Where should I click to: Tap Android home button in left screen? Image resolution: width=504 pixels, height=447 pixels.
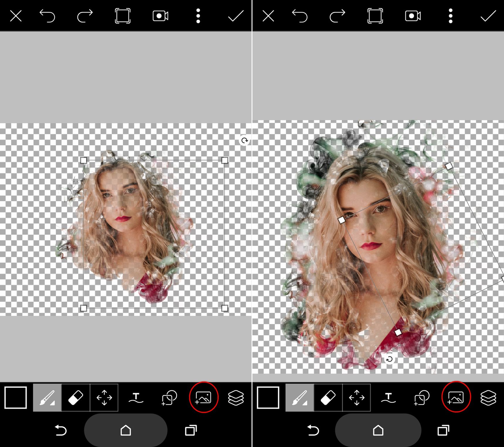(x=126, y=430)
